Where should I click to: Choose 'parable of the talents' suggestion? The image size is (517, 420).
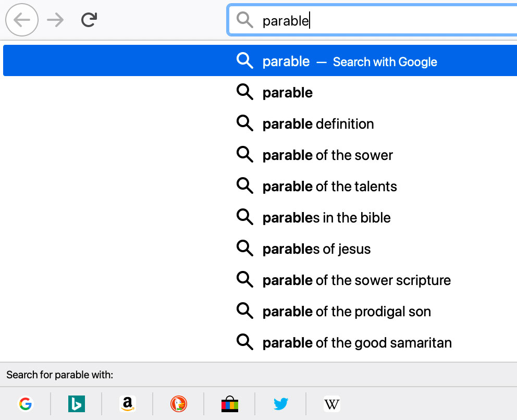329,186
